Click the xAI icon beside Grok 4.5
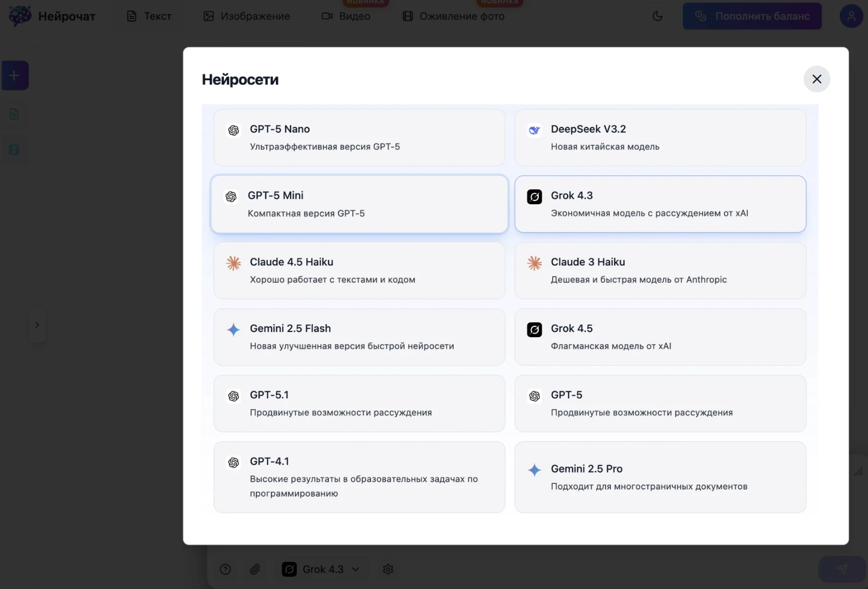This screenshot has height=589, width=868. coord(534,330)
